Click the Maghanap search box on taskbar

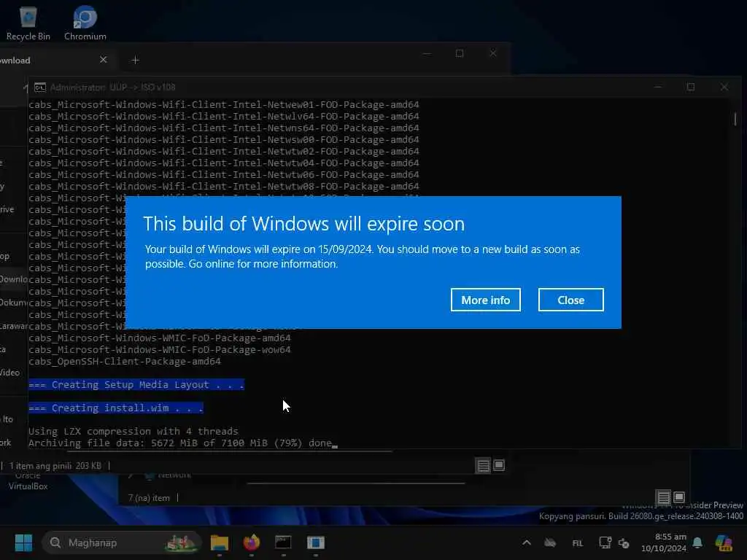tap(122, 542)
